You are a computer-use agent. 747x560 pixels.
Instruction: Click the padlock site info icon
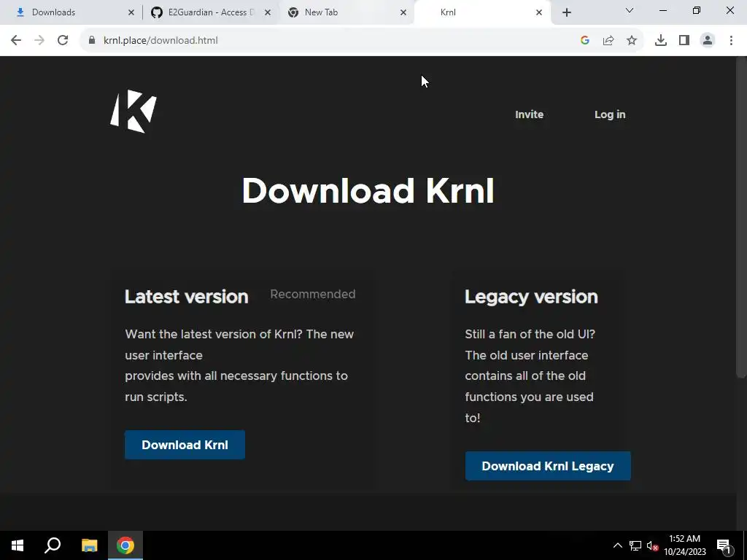point(92,41)
